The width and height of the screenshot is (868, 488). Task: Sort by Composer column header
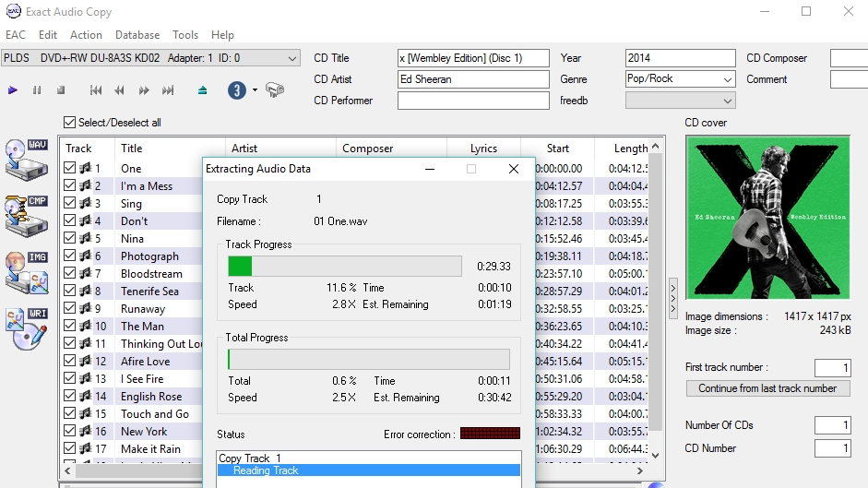[x=391, y=149]
